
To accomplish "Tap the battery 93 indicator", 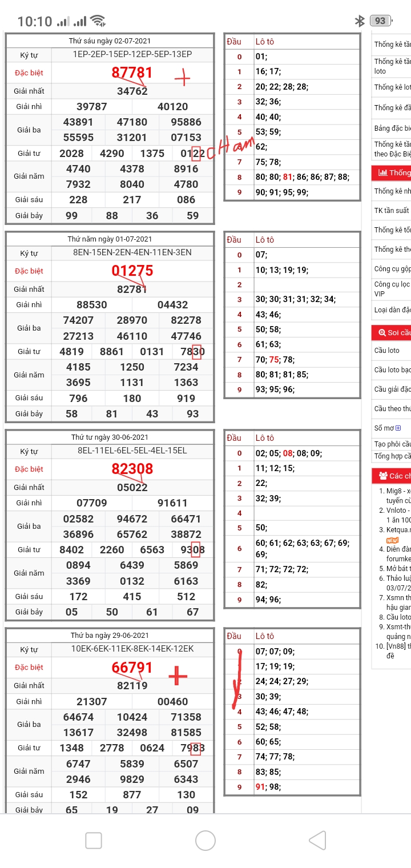I will pyautogui.click(x=381, y=21).
